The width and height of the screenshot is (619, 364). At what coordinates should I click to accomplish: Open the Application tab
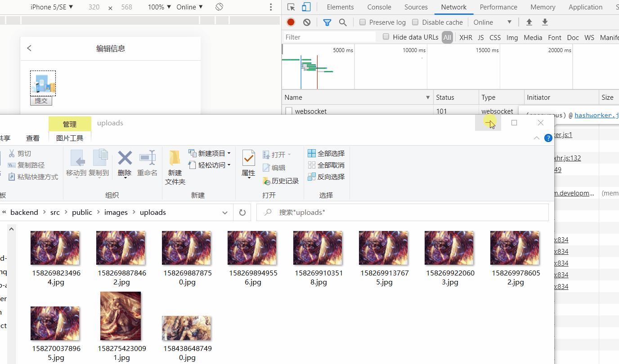tap(586, 7)
